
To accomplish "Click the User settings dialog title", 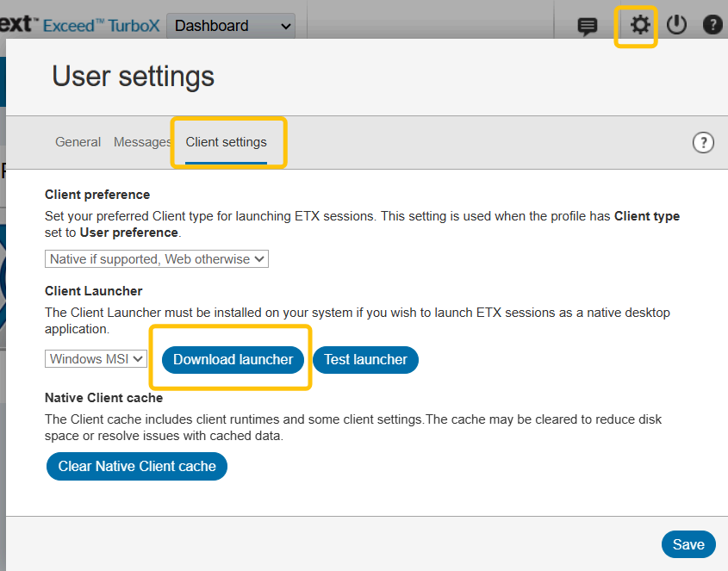I will tap(133, 76).
